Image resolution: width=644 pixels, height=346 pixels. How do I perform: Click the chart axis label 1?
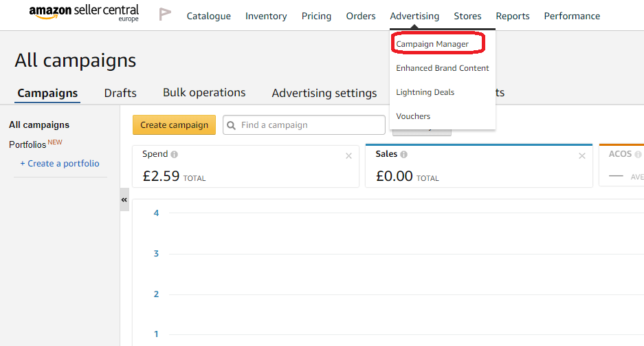(156, 334)
